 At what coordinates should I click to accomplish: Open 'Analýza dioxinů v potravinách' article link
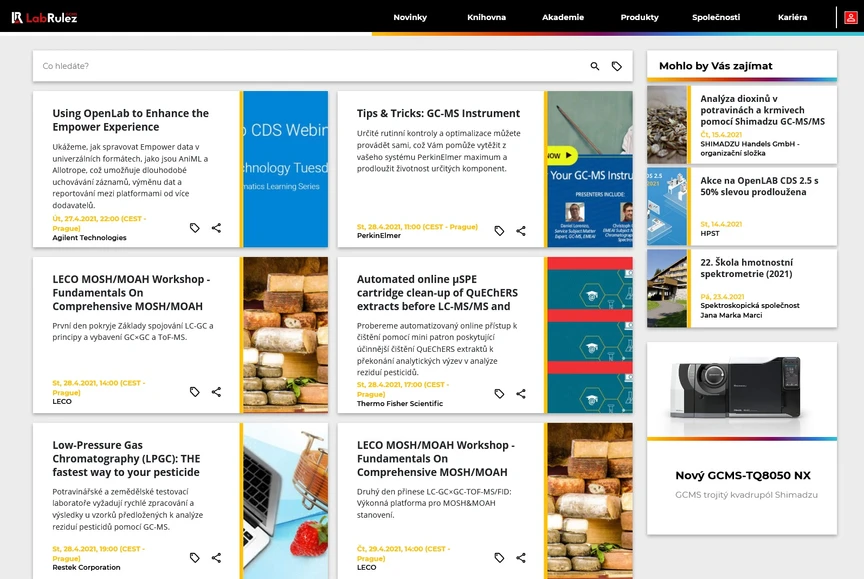pos(762,110)
